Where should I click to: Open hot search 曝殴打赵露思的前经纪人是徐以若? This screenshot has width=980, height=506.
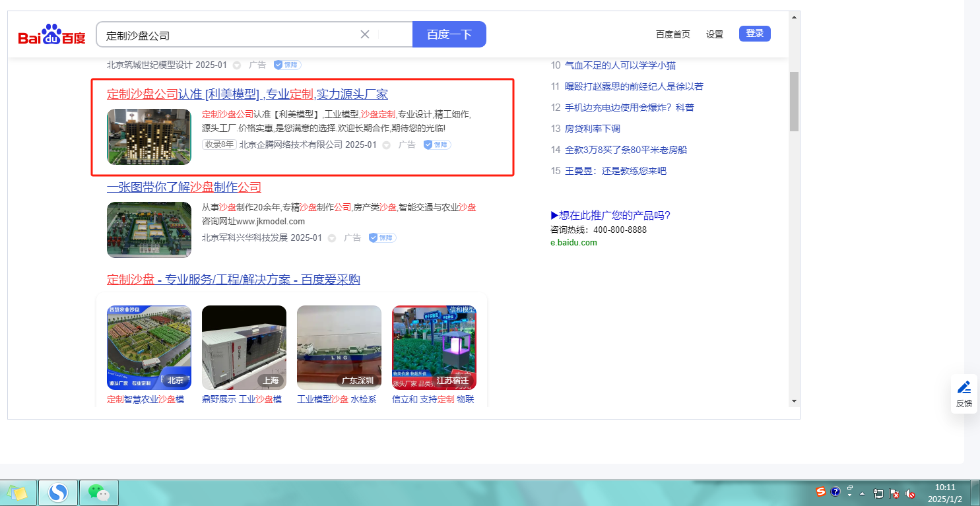[634, 86]
